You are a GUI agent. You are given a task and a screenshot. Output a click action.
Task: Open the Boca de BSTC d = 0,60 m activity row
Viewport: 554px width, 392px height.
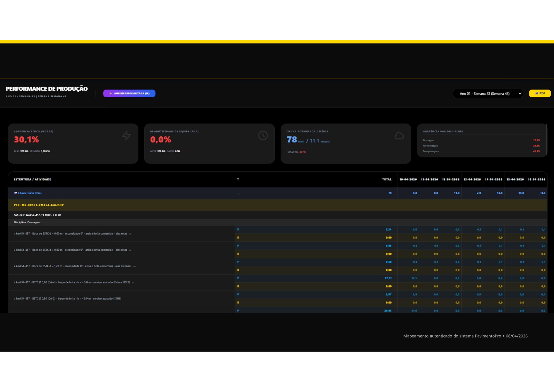coord(121,234)
